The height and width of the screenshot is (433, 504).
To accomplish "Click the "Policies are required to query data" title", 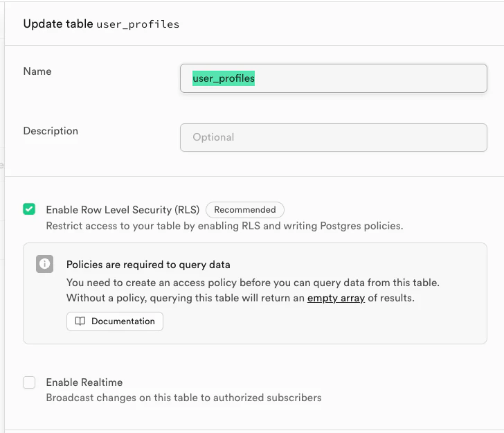I will [x=148, y=265].
